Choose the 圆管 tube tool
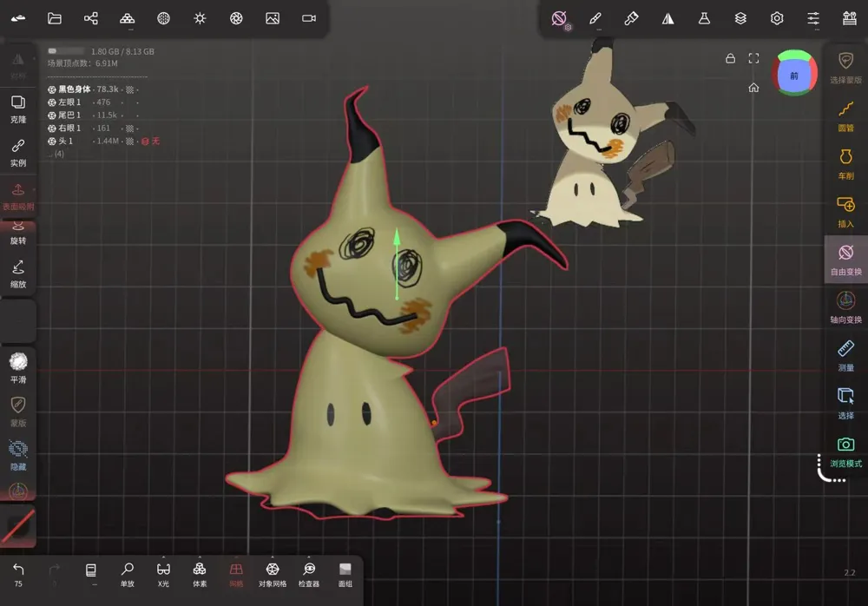 [845, 116]
